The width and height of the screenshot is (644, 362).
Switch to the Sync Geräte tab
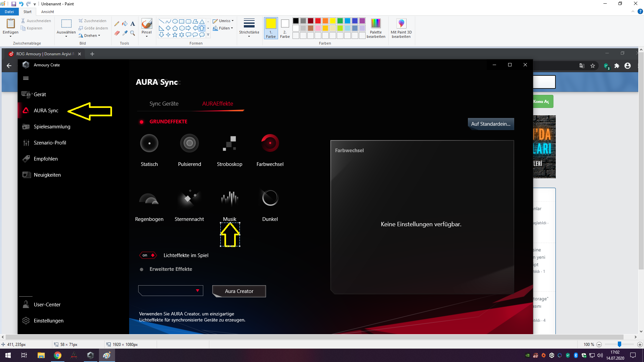click(164, 104)
